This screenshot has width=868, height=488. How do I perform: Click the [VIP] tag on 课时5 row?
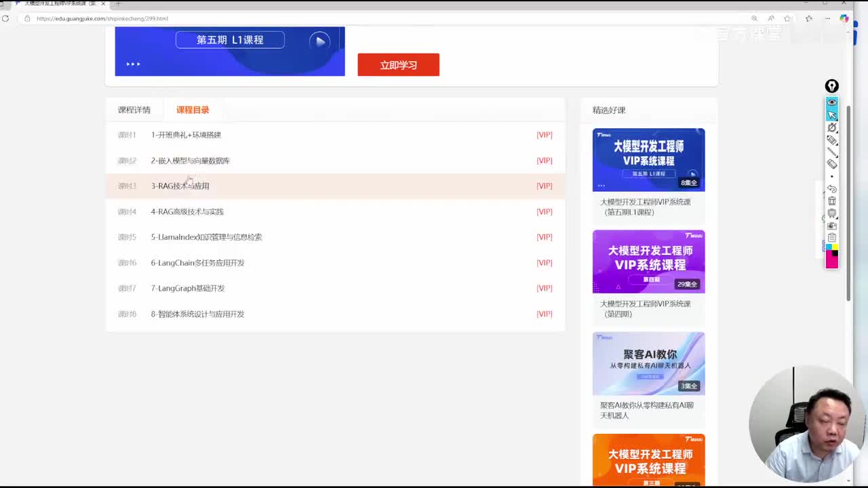545,237
